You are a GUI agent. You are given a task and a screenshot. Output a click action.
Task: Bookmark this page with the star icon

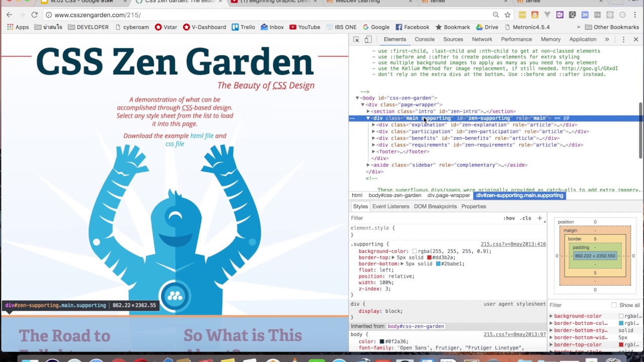(508, 15)
